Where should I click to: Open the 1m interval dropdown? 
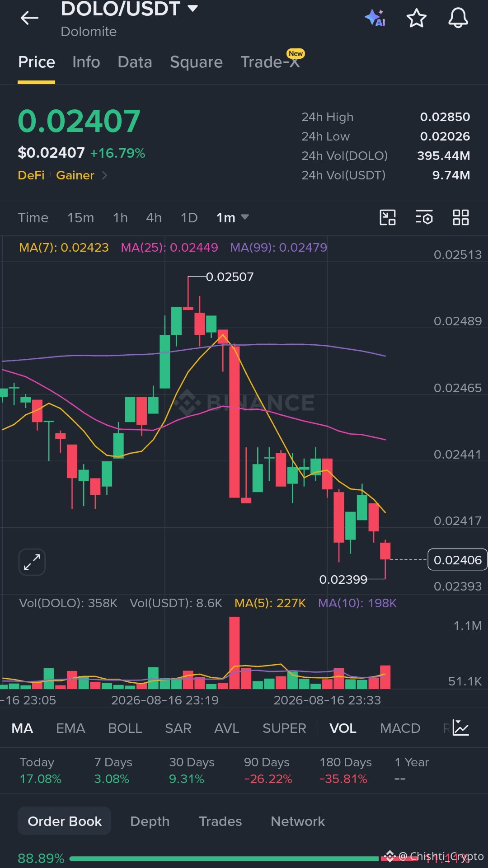pyautogui.click(x=232, y=217)
